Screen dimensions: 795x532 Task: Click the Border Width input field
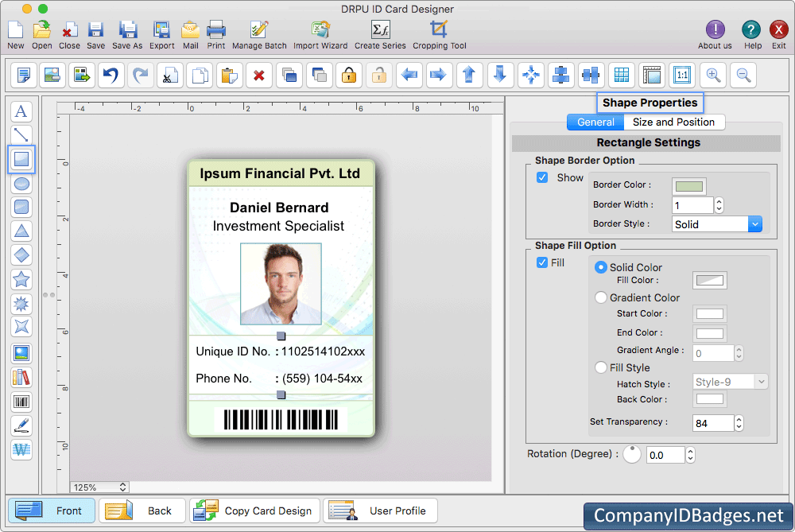(692, 205)
